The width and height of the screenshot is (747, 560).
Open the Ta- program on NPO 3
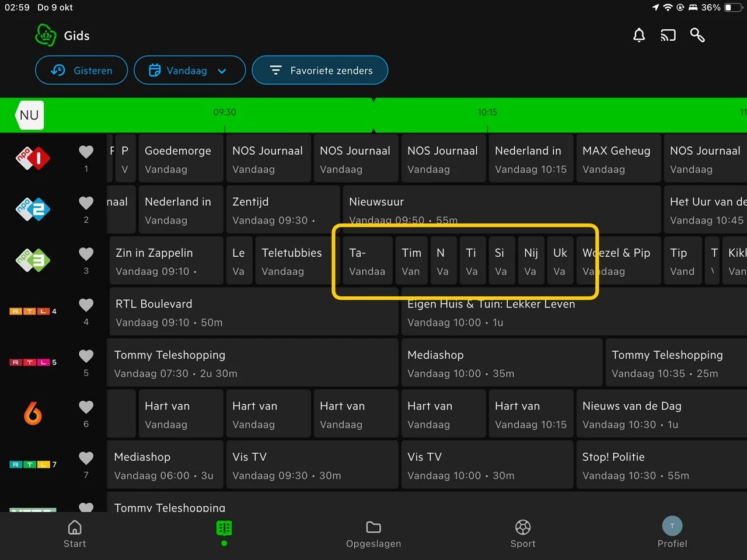pyautogui.click(x=368, y=261)
